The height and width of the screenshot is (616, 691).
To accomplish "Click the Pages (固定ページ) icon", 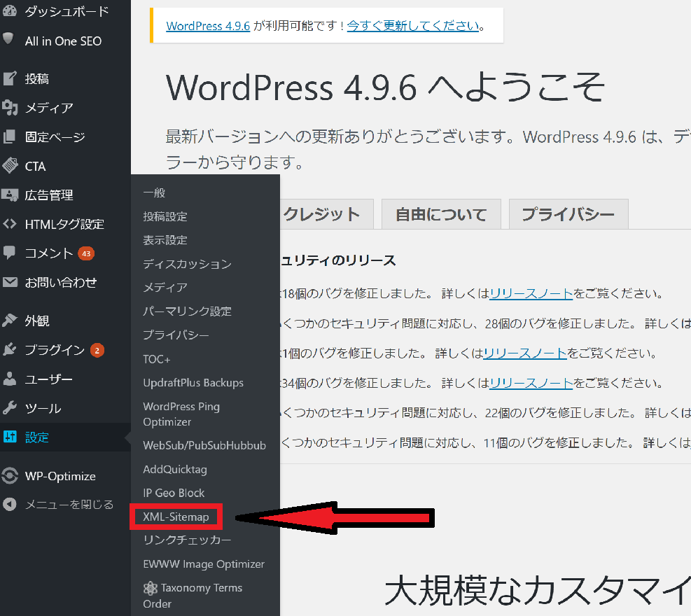I will 10,136.
